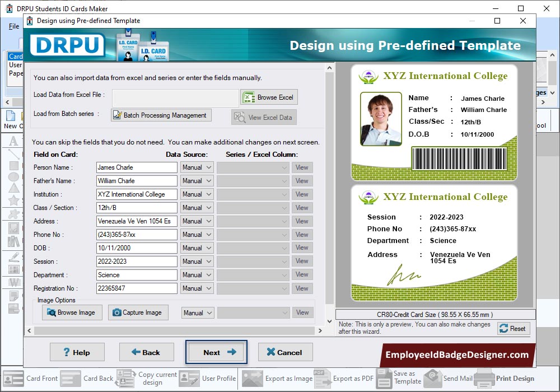Click into Registration No input field
Image resolution: width=560 pixels, height=392 pixels.
coord(137,288)
